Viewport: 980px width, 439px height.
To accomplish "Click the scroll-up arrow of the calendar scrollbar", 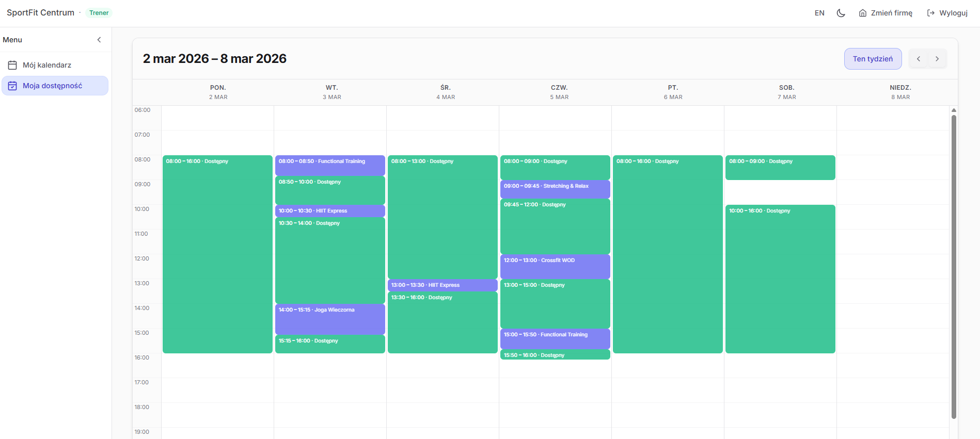I will [x=954, y=110].
